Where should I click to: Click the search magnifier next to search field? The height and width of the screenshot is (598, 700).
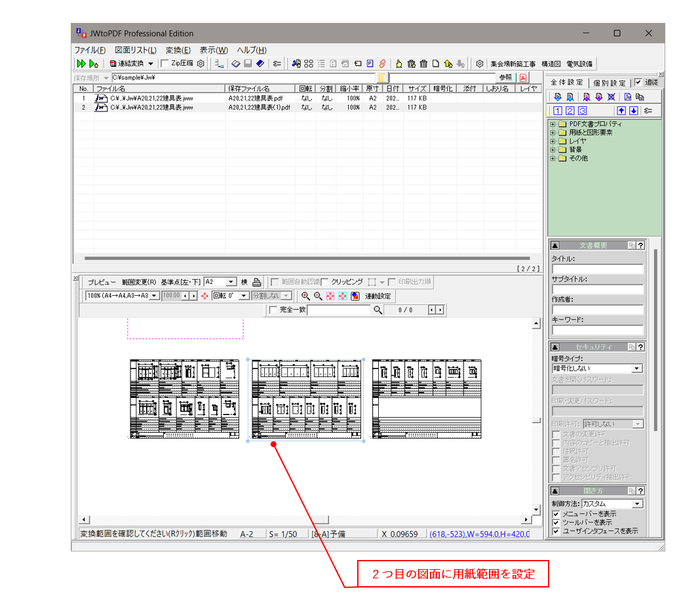tap(378, 310)
